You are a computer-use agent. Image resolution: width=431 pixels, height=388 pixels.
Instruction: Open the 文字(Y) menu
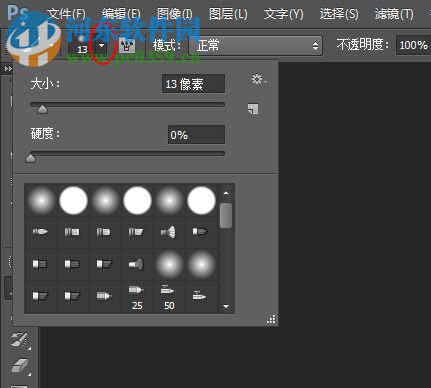click(x=284, y=14)
